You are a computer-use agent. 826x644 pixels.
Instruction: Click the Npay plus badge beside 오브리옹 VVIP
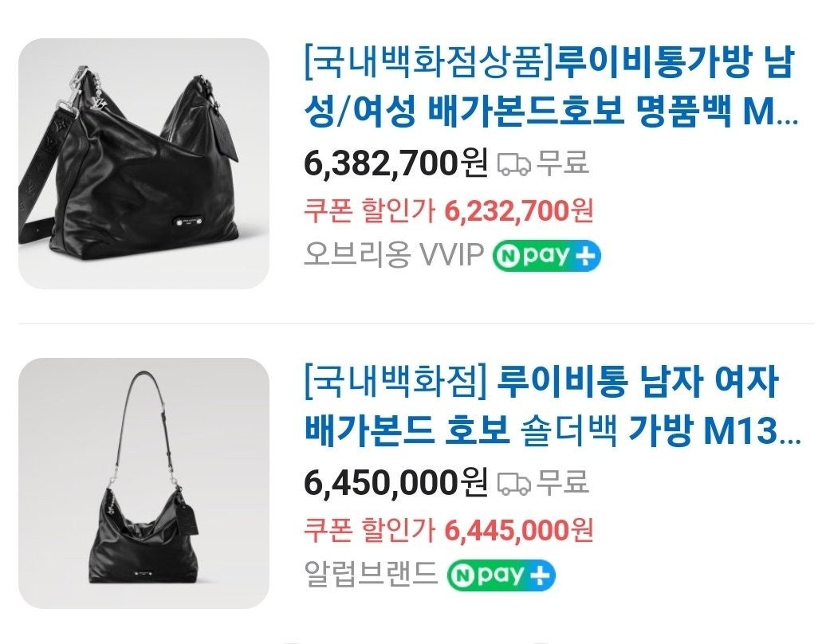pyautogui.click(x=547, y=256)
